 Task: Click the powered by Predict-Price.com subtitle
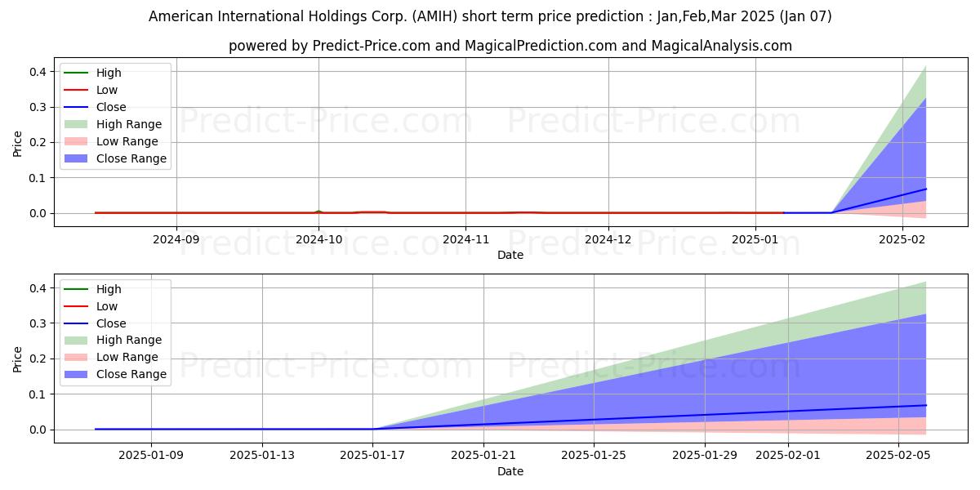(510, 46)
